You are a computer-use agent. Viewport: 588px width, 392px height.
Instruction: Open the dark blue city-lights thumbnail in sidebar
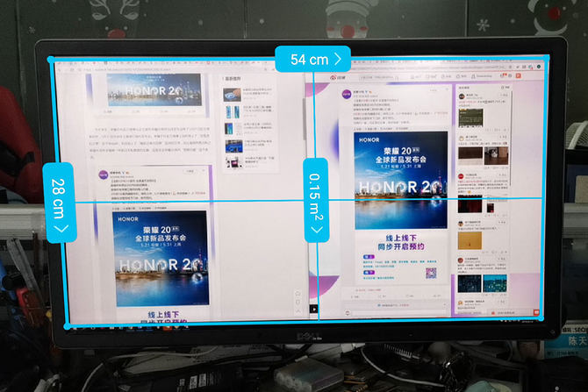click(x=470, y=283)
